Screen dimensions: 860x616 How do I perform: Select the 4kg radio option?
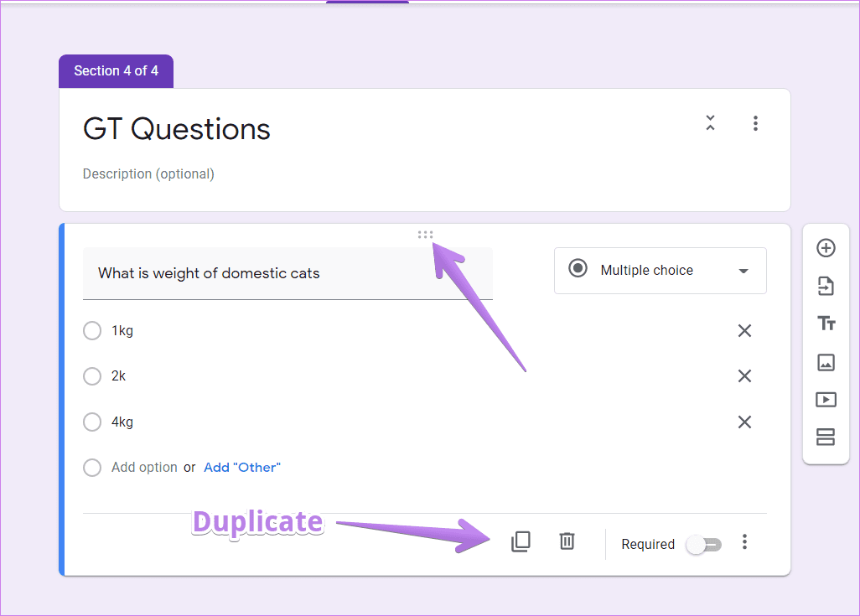92,422
